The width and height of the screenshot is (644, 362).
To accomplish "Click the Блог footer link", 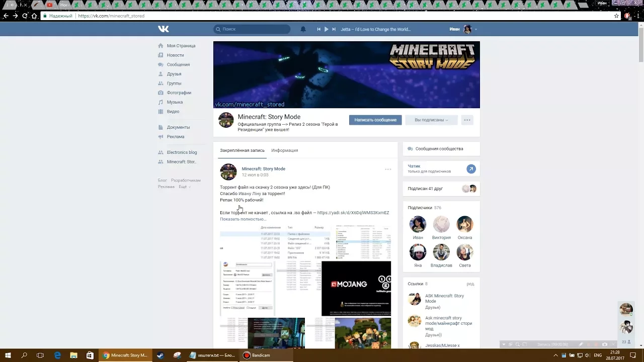I will tap(162, 180).
